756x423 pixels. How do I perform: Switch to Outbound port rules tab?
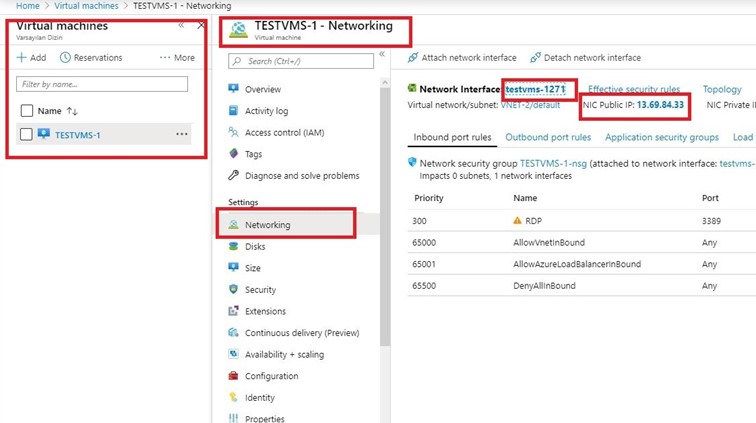548,137
